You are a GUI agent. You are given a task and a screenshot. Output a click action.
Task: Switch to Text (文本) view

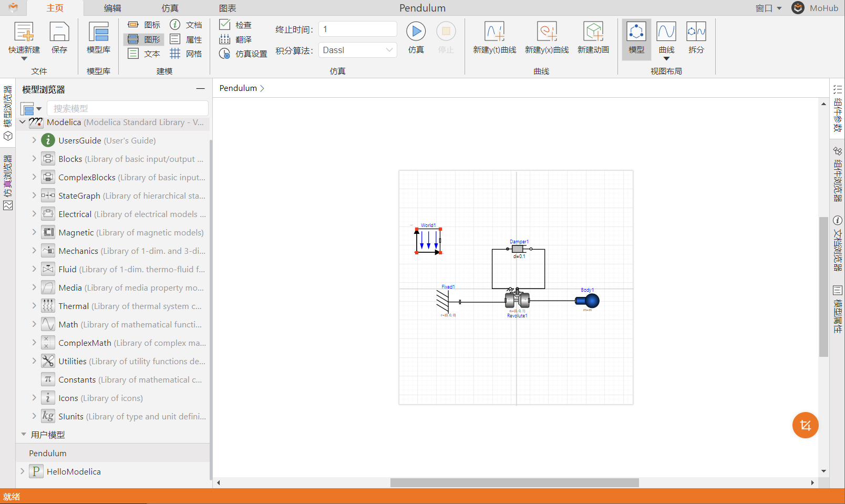(x=144, y=54)
